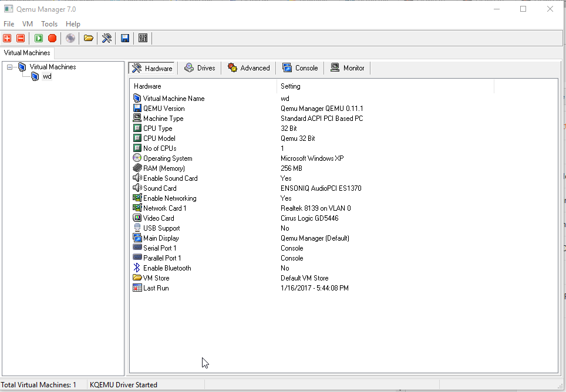Open the CD-ROM disc icon on the toolbar
Viewport: 566px width, 392px height.
tap(70, 38)
